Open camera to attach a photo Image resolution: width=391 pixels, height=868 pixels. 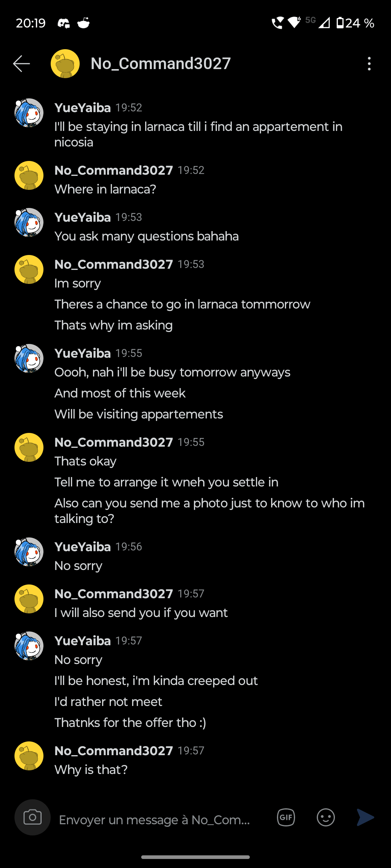(33, 817)
